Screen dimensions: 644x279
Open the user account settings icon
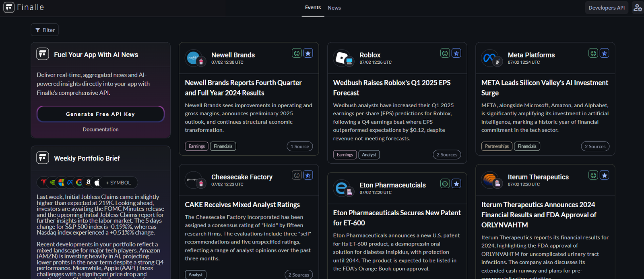638,8
